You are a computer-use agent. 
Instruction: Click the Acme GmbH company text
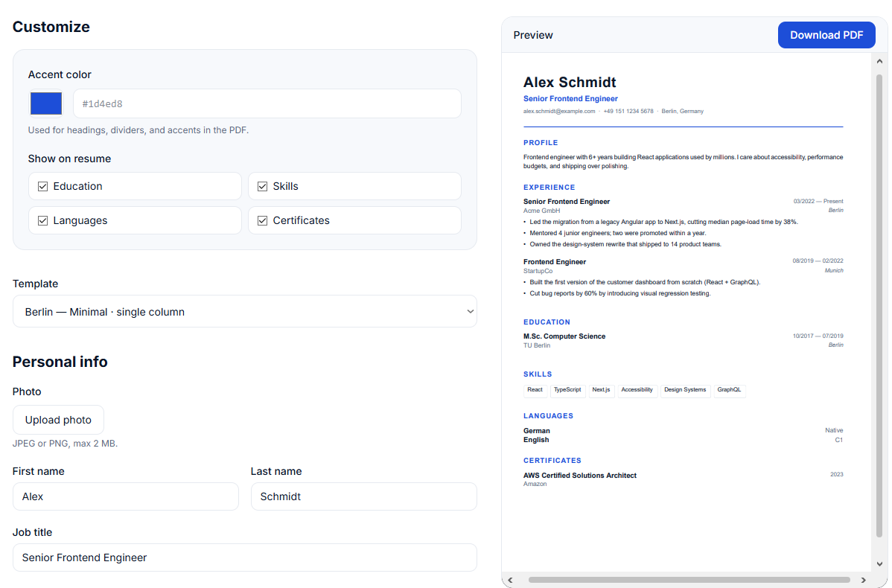541,211
